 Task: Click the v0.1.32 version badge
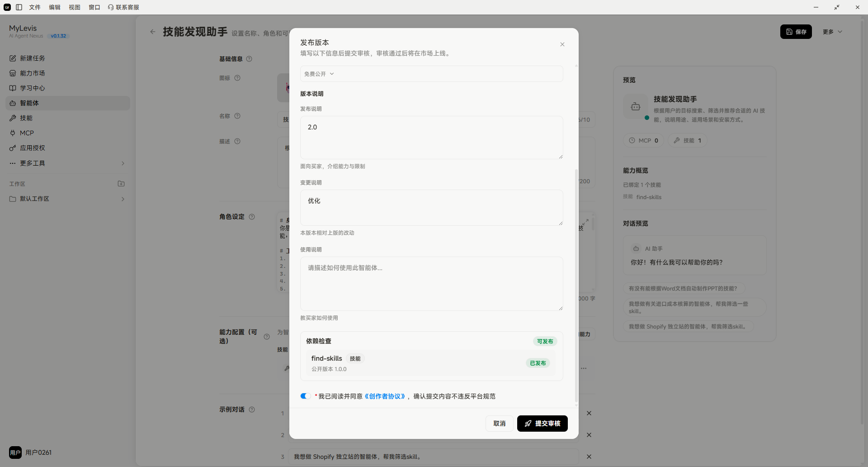pos(58,36)
